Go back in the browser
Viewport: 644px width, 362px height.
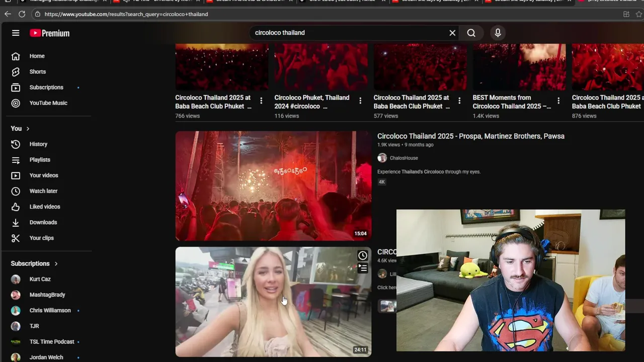(8, 14)
